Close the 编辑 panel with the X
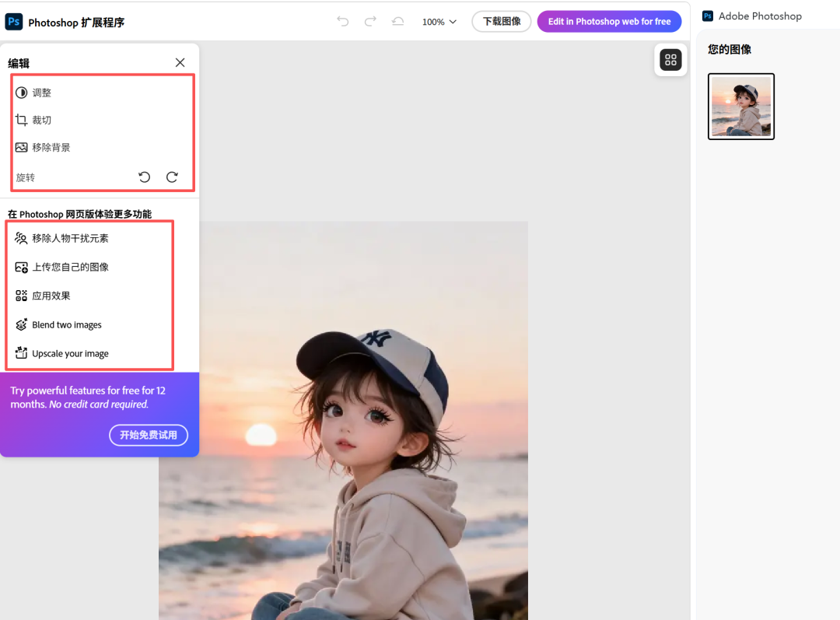 point(180,62)
